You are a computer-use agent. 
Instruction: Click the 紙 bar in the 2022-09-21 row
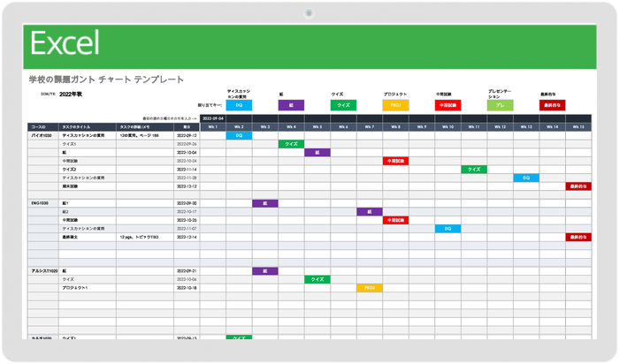point(265,271)
